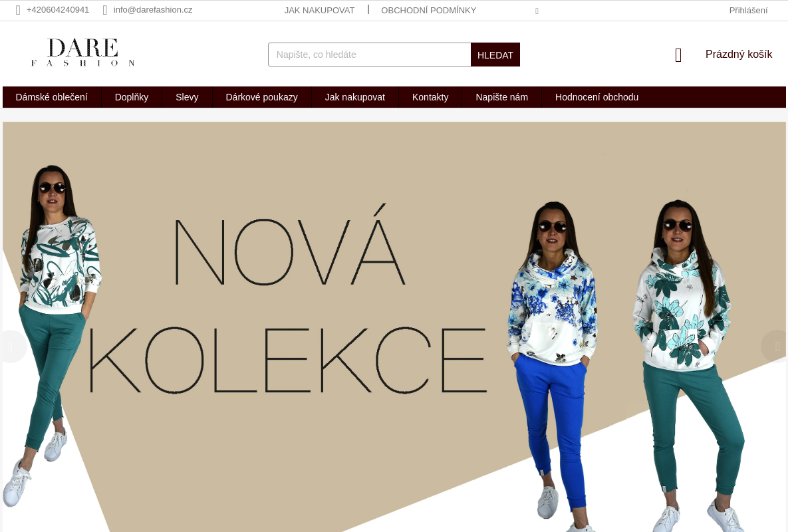Expand the Doplňky category menu
The image size is (798, 532).
click(x=132, y=97)
